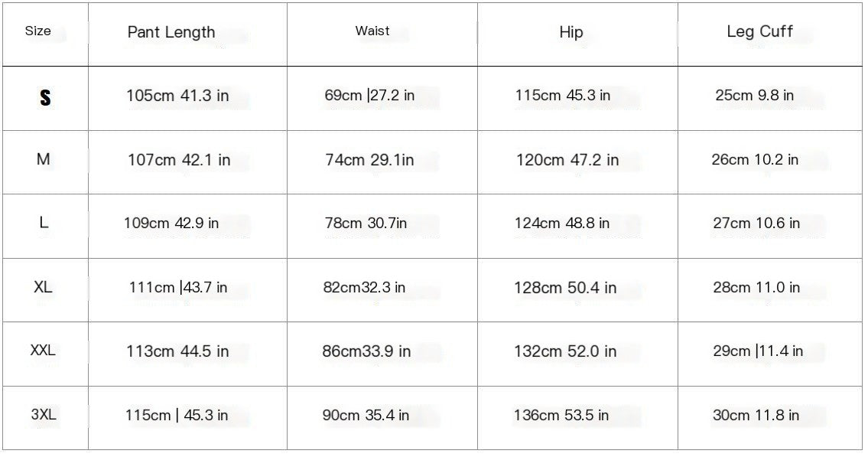Click the 28cm 11.0 in leg cuff cell
Image resolution: width=868 pixels, height=457 pixels.
756,288
